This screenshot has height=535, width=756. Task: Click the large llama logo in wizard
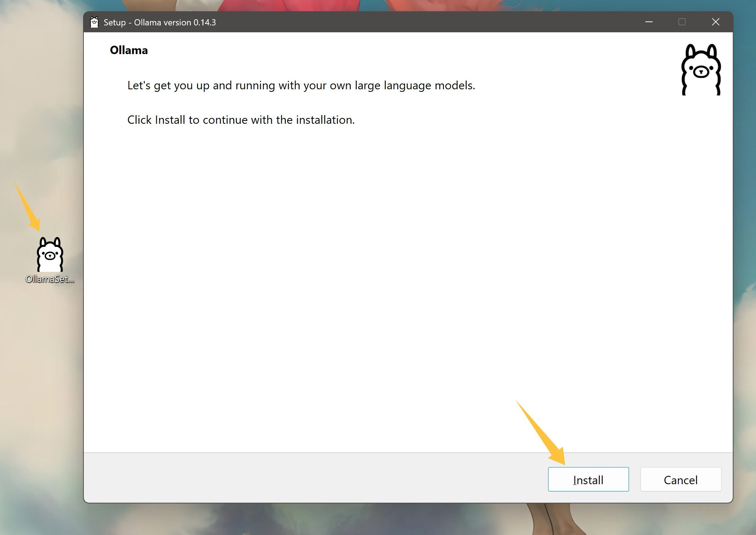click(x=701, y=70)
